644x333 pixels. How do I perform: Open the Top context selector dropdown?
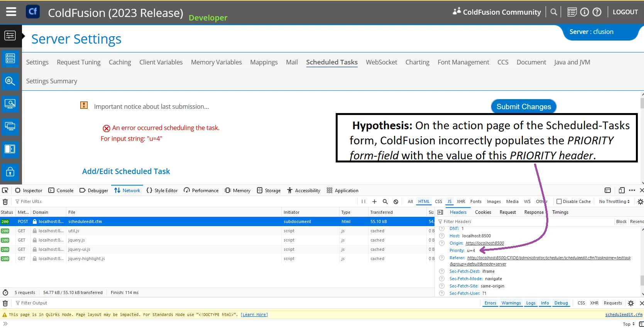(x=629, y=324)
